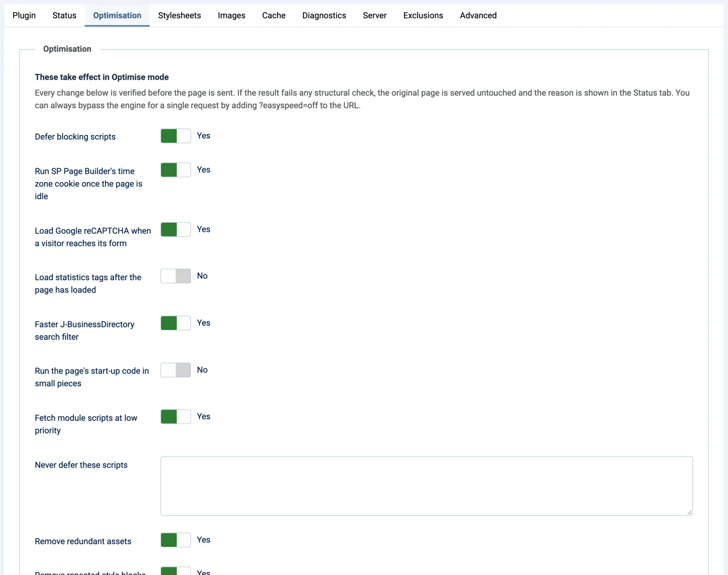
Task: Open the Stylesheets tab
Action: click(x=179, y=15)
